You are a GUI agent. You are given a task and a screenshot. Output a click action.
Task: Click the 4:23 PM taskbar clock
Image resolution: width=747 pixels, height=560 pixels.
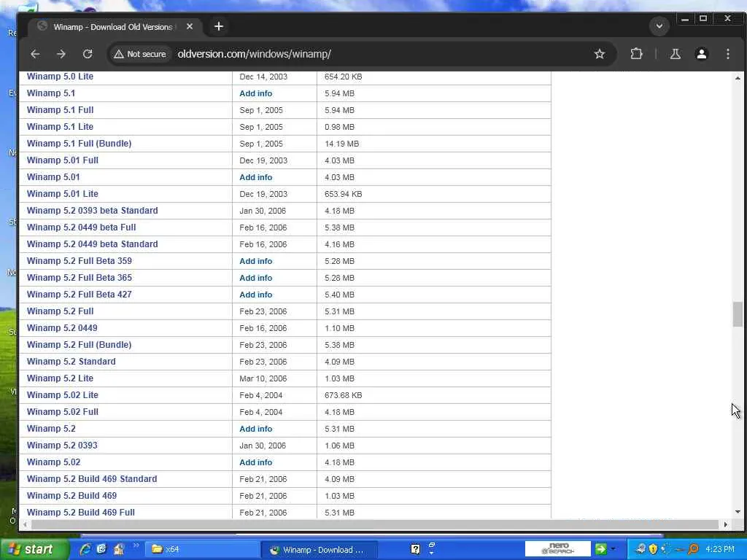720,549
